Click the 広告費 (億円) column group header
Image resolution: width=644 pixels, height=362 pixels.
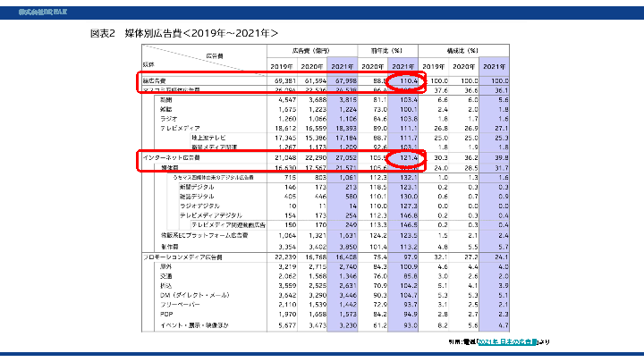310,50
